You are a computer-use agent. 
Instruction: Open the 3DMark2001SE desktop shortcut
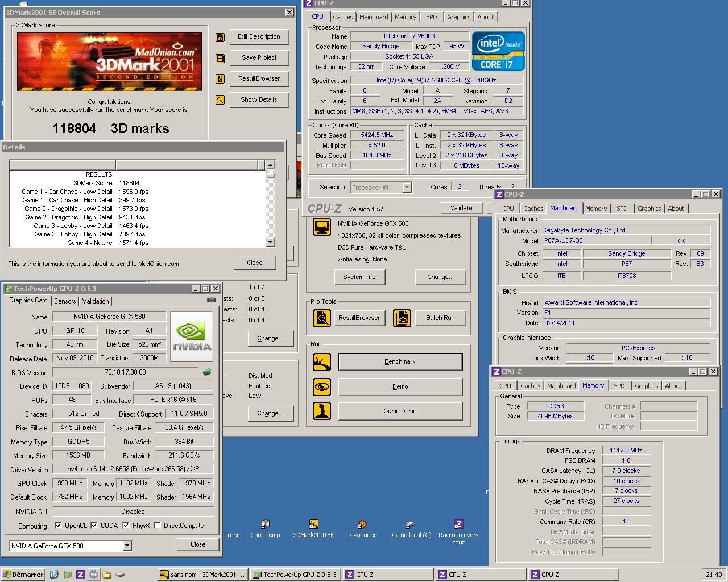tap(313, 528)
